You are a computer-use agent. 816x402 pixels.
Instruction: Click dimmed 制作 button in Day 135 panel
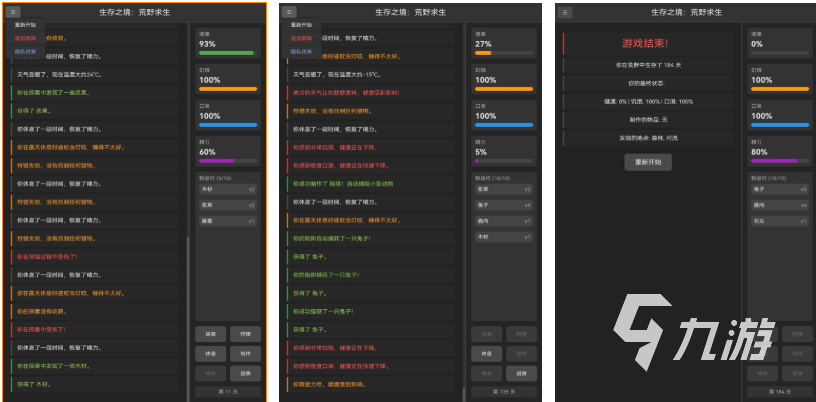521,354
